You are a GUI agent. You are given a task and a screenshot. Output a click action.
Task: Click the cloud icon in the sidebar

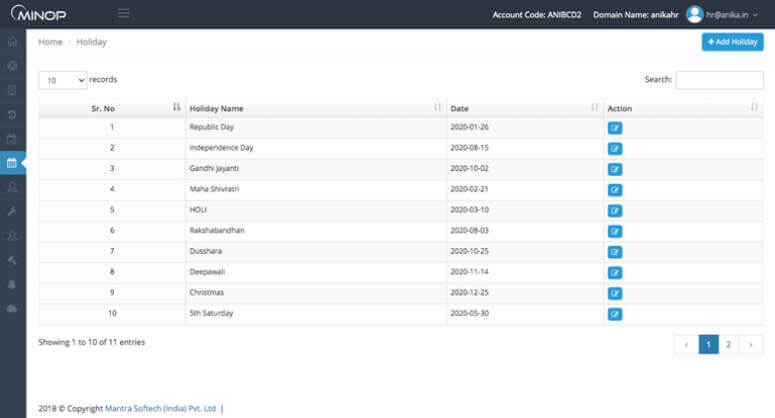point(12,308)
